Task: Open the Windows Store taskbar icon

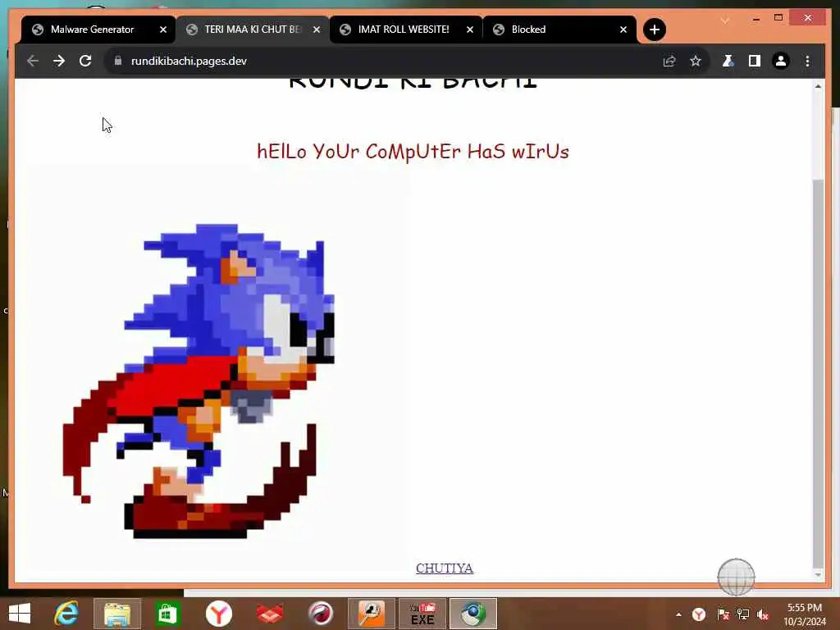Action: tap(167, 614)
